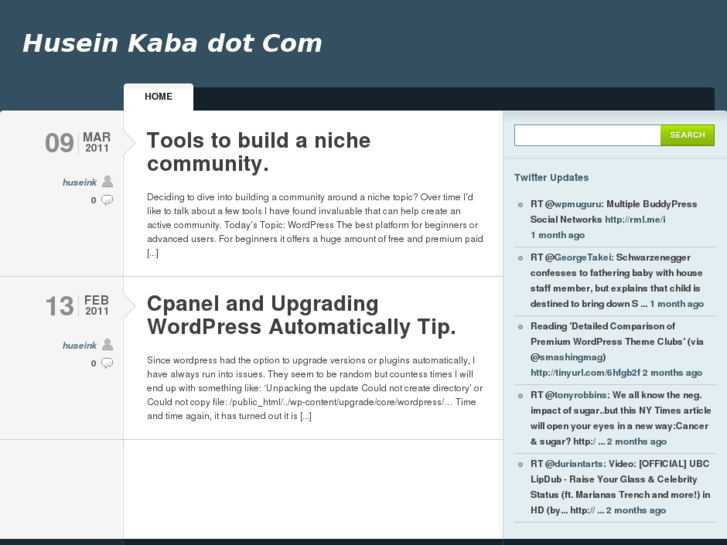Focus the search text field
The width and height of the screenshot is (727, 545).
587,135
